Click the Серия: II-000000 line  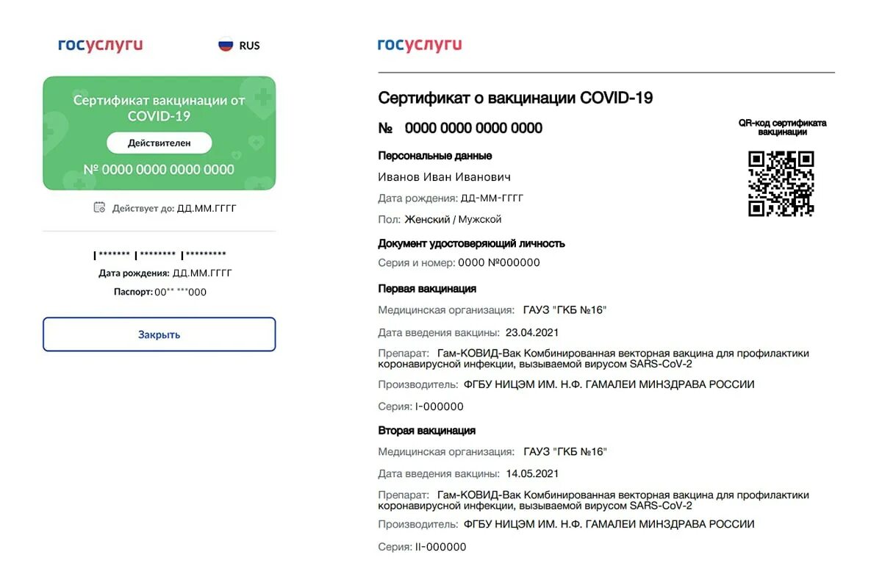[422, 547]
